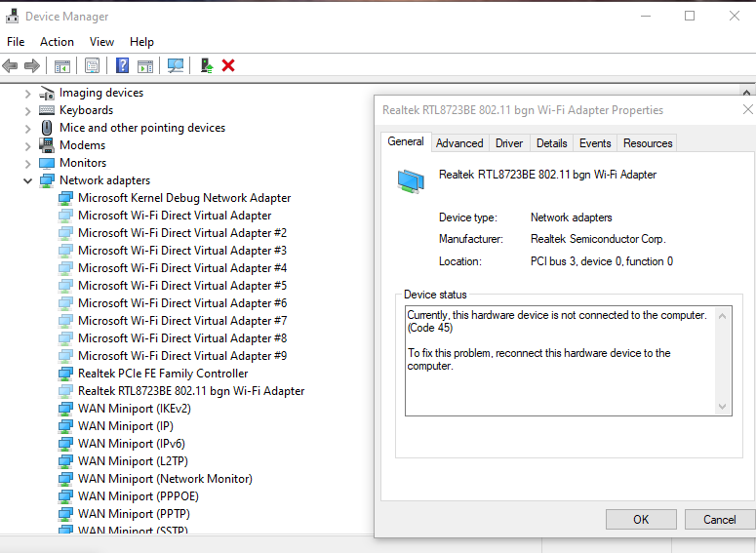756x553 pixels.
Task: Click OK in the Properties dialog
Action: (641, 519)
